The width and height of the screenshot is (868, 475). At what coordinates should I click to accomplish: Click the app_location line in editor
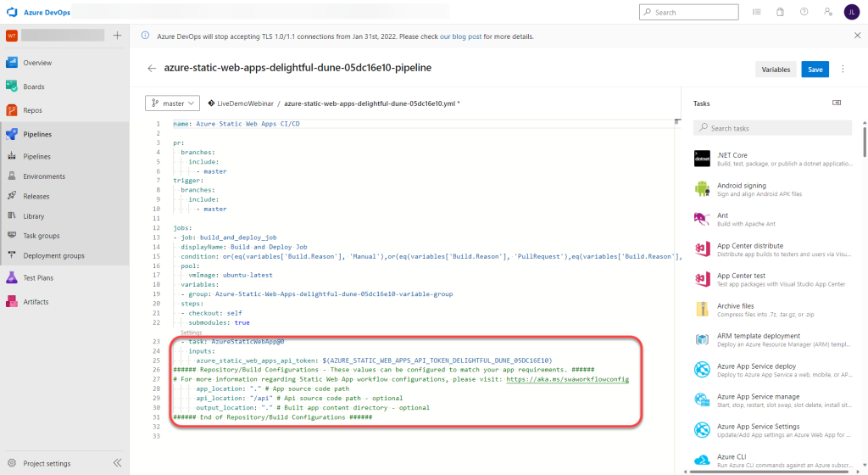272,388
